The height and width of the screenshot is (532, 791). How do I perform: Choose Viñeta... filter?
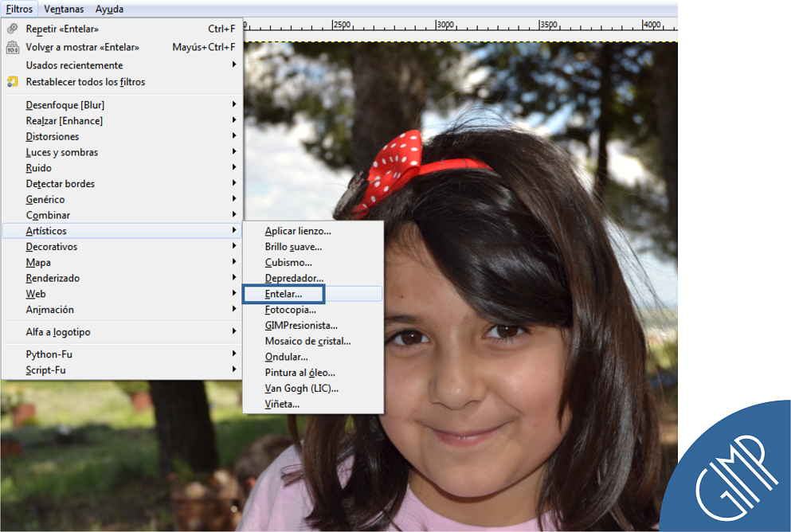click(x=313, y=404)
